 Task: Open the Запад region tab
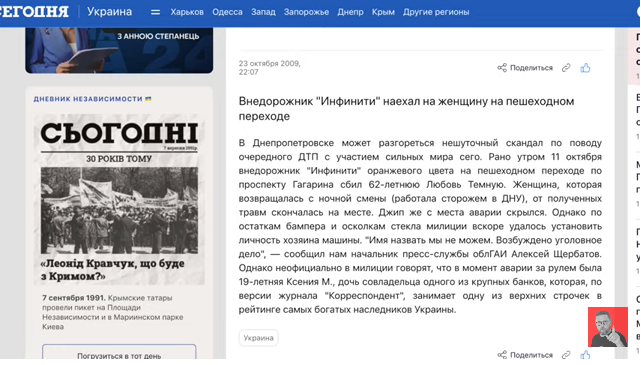point(263,12)
